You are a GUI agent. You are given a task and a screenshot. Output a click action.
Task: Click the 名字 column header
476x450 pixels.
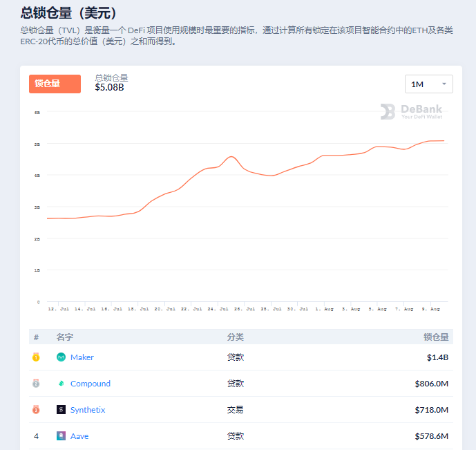coord(65,337)
